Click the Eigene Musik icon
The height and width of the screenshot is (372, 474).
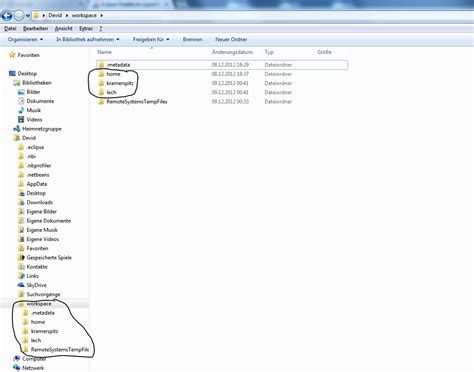click(x=21, y=230)
